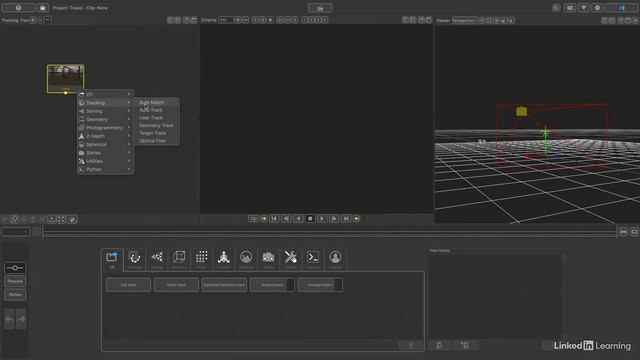640x360 pixels.
Task: Click the slider icon above Presets
Action: 15,268
